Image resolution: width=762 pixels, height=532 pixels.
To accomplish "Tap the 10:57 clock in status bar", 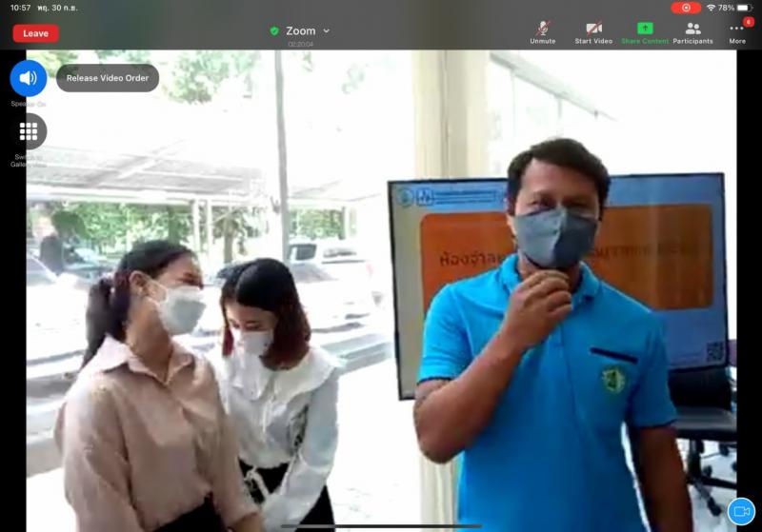I will (x=20, y=8).
